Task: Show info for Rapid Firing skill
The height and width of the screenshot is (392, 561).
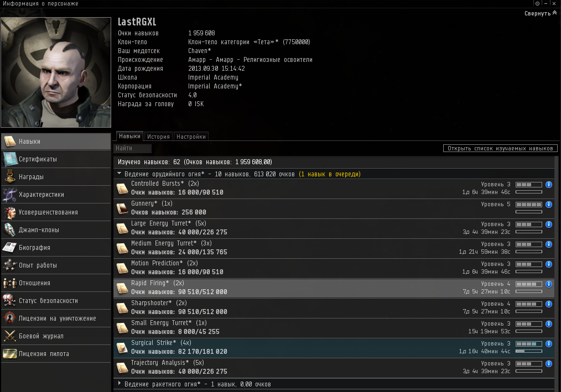Action: (548, 284)
